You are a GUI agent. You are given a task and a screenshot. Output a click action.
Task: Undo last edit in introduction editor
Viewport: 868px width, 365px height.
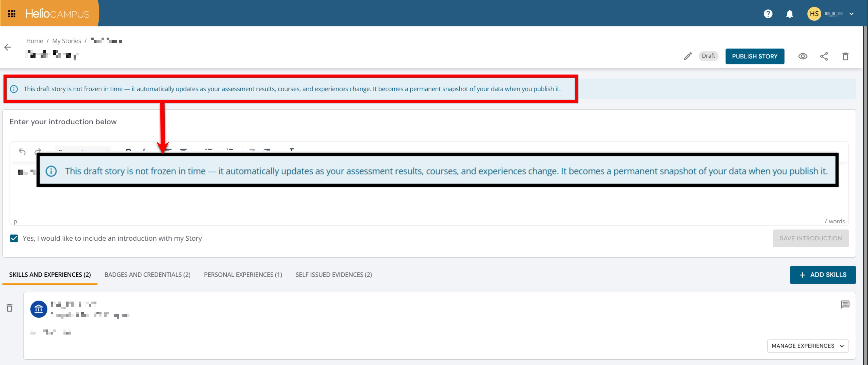point(22,152)
